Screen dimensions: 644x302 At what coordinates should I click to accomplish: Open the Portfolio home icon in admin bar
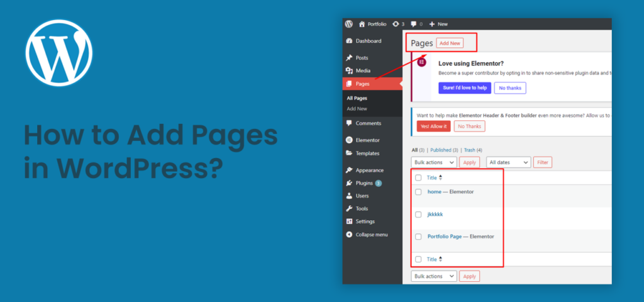[362, 24]
